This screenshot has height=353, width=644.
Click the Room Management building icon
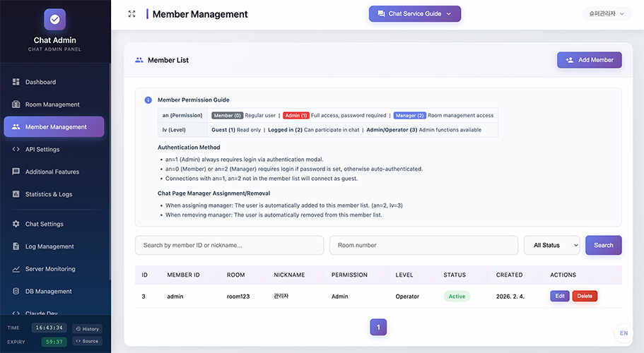pyautogui.click(x=16, y=104)
